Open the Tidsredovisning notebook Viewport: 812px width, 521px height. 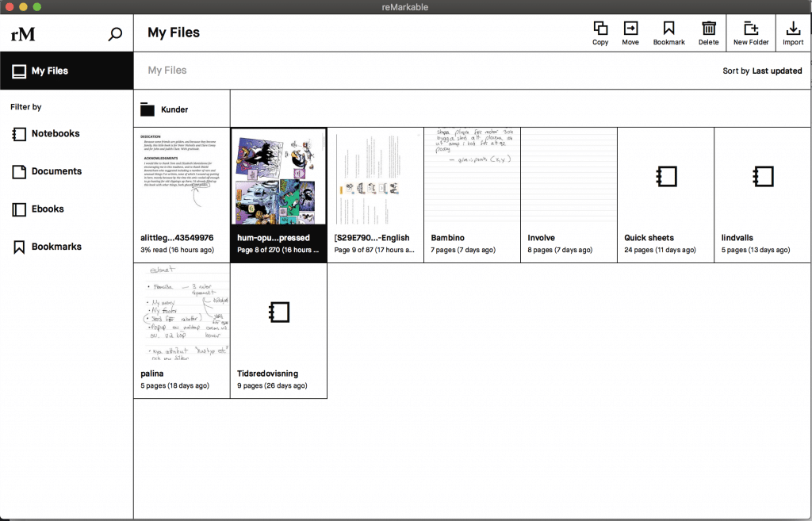click(x=278, y=312)
